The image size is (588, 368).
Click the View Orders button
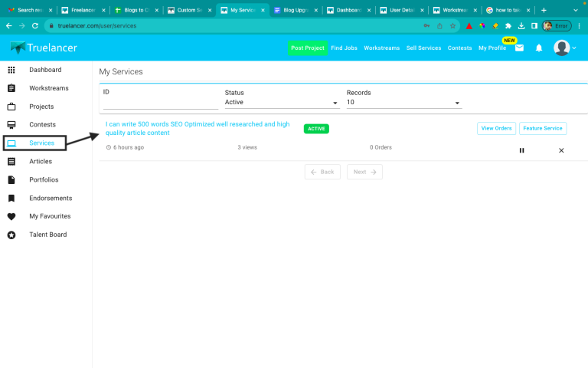click(496, 128)
